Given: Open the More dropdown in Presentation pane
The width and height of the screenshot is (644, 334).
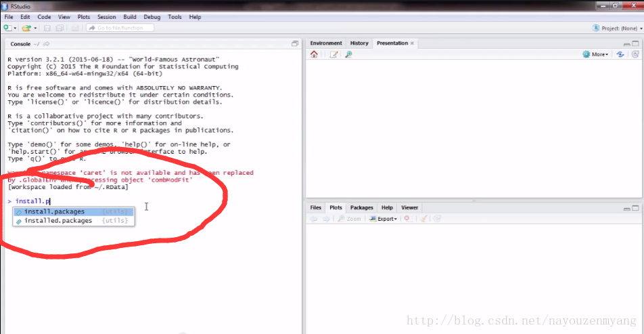Looking at the screenshot, I should (595, 54).
